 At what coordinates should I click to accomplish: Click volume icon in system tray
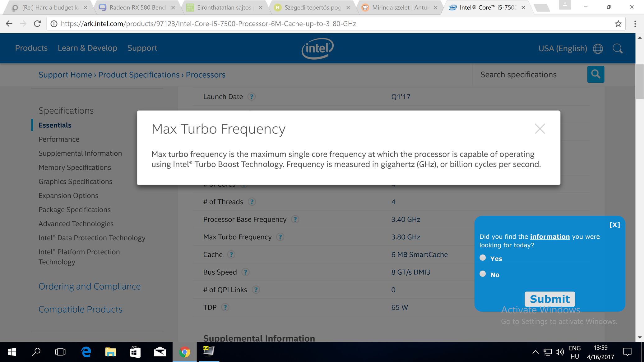(x=560, y=352)
